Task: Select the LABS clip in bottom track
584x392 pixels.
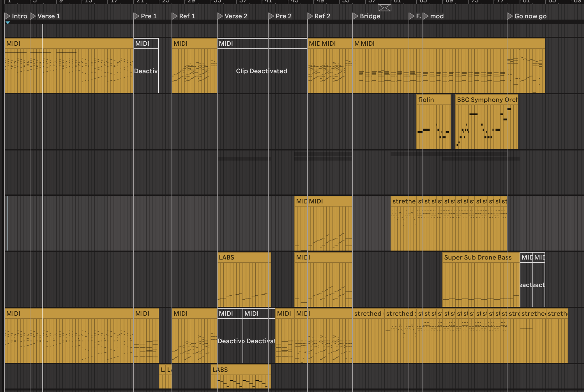Action: pos(240,370)
